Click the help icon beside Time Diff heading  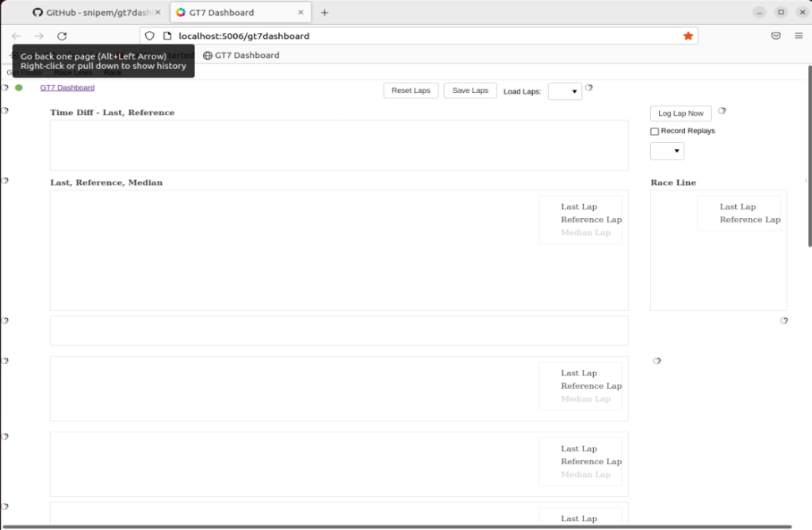[6, 110]
